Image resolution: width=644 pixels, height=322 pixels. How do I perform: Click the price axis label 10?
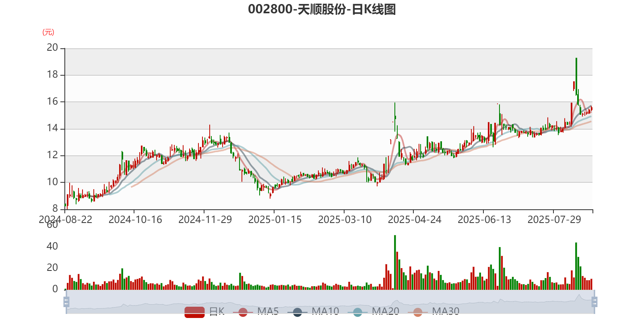(x=52, y=182)
